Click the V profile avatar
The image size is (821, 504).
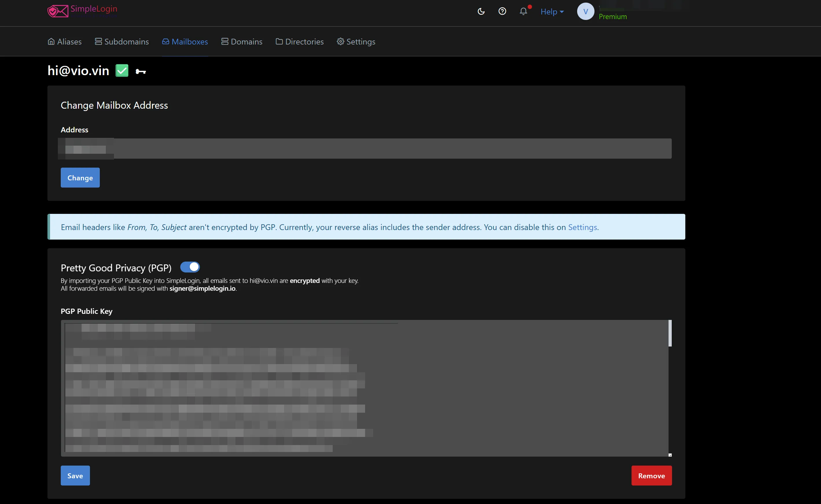coord(586,11)
